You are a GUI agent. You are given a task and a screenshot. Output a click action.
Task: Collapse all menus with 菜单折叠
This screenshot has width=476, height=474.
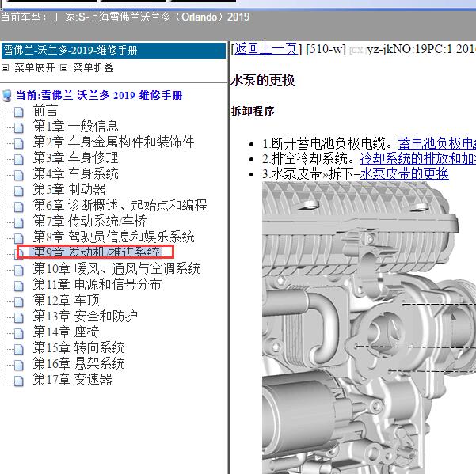[93, 67]
